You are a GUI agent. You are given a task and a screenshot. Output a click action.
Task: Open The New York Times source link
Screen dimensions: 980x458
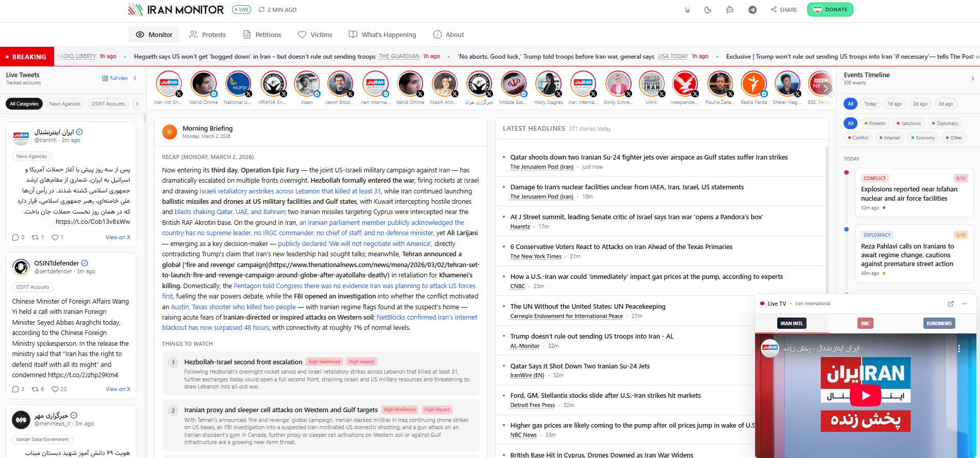click(535, 256)
